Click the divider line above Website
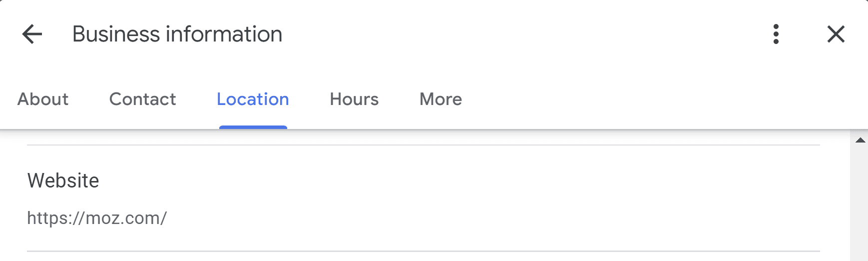868x261 pixels. (x=423, y=145)
